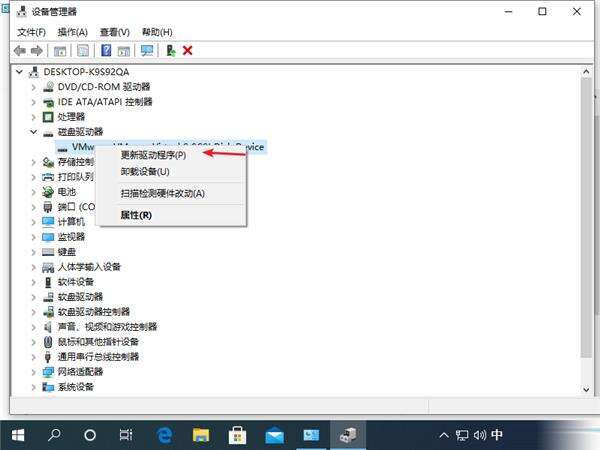Click the DVD/CD-ROM drive icon
Viewport: 600px width, 450px height.
[x=48, y=87]
